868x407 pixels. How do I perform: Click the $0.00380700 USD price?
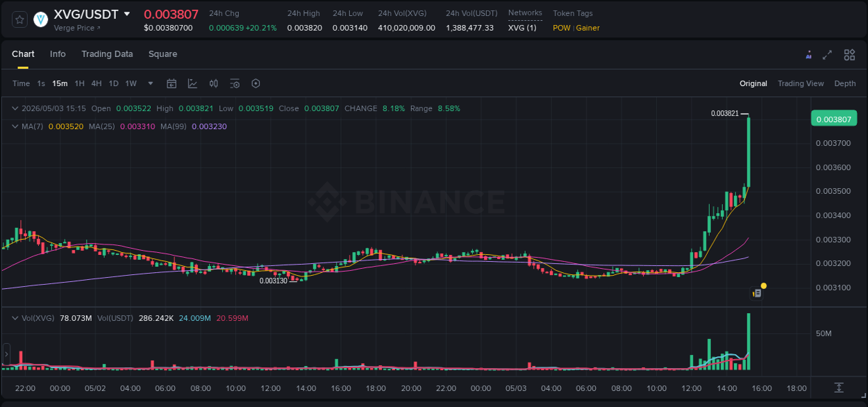tap(168, 28)
